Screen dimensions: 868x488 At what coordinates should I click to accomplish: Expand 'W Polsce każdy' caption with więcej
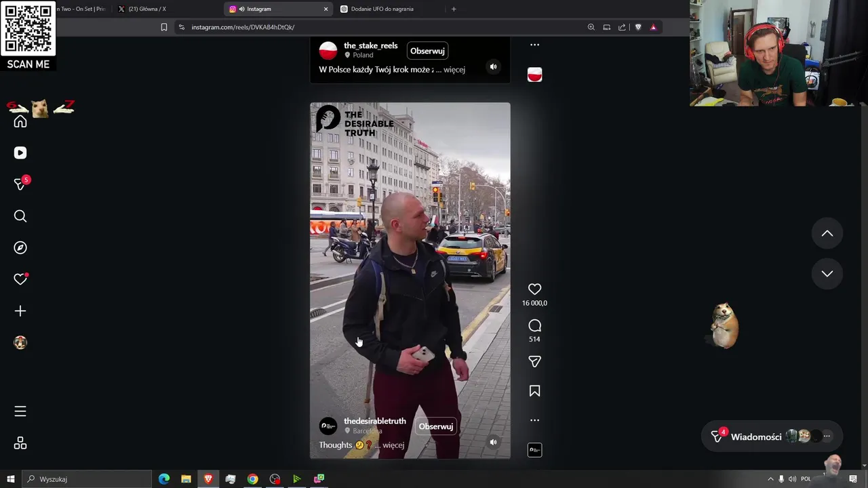[454, 70]
